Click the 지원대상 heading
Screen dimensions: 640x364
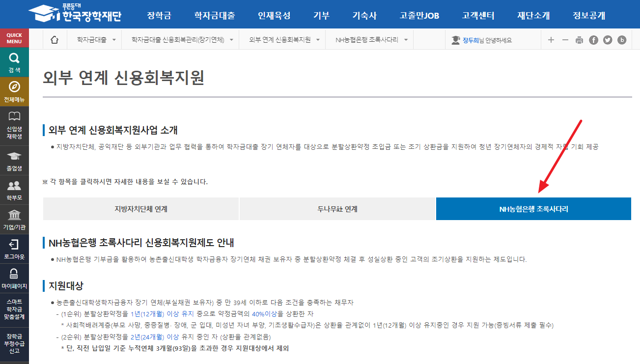[x=66, y=285]
